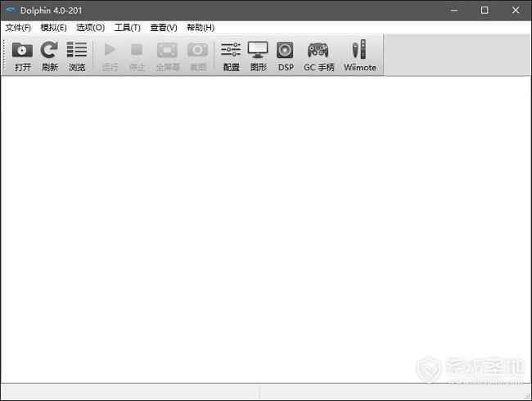Open the 工具(T) menu
532x401 pixels.
click(127, 28)
